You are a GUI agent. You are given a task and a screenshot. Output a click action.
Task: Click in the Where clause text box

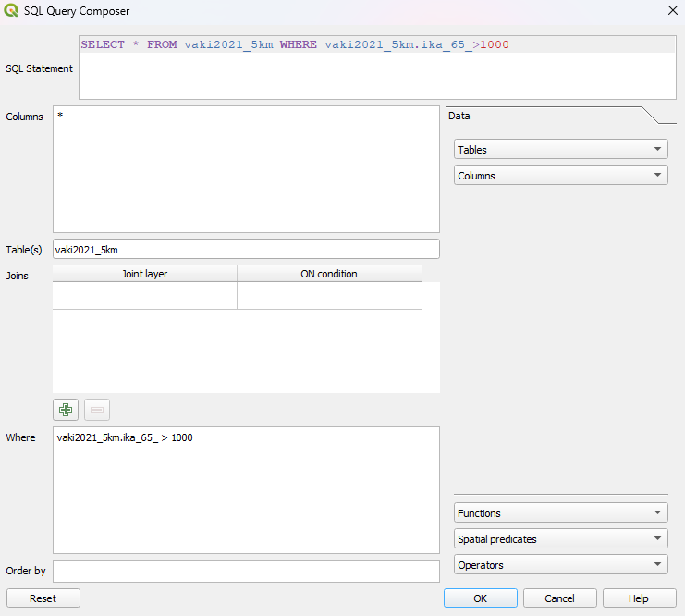click(246, 490)
